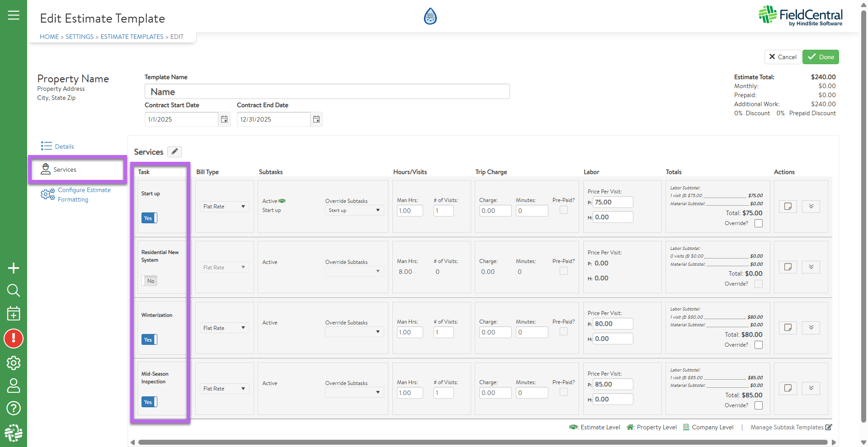This screenshot has height=447, width=868.
Task: Click the pencil edit icon beside Services
Action: click(175, 152)
